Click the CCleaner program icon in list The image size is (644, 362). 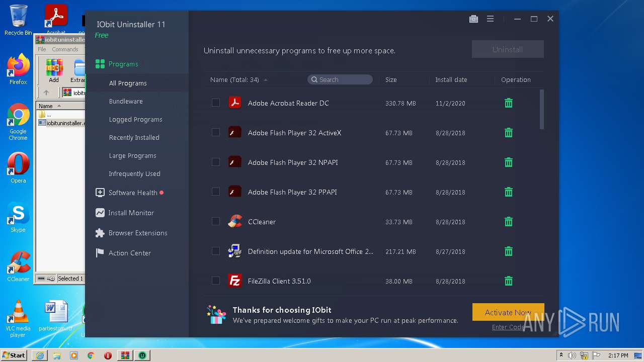(x=235, y=222)
